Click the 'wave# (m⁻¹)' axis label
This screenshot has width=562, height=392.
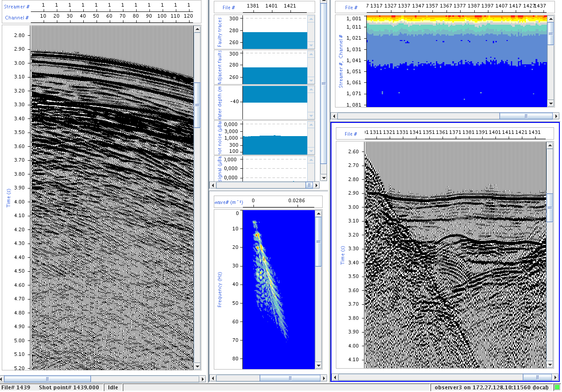pyautogui.click(x=228, y=202)
